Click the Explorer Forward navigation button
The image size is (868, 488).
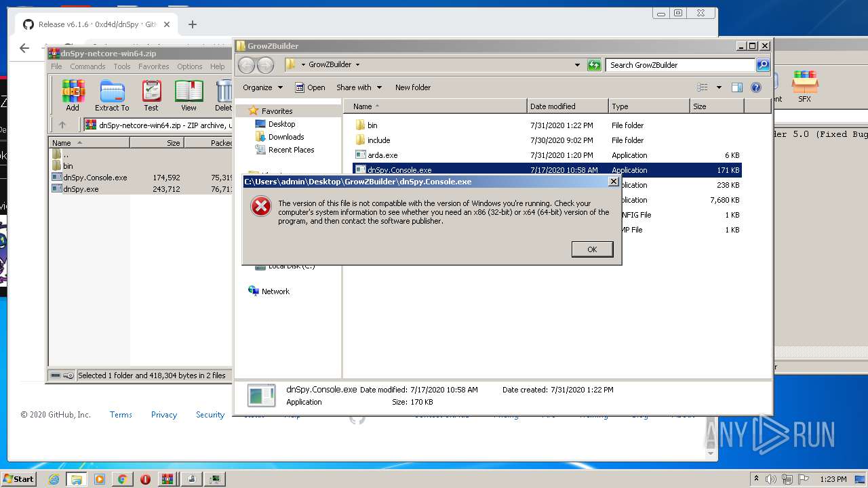[x=265, y=65]
